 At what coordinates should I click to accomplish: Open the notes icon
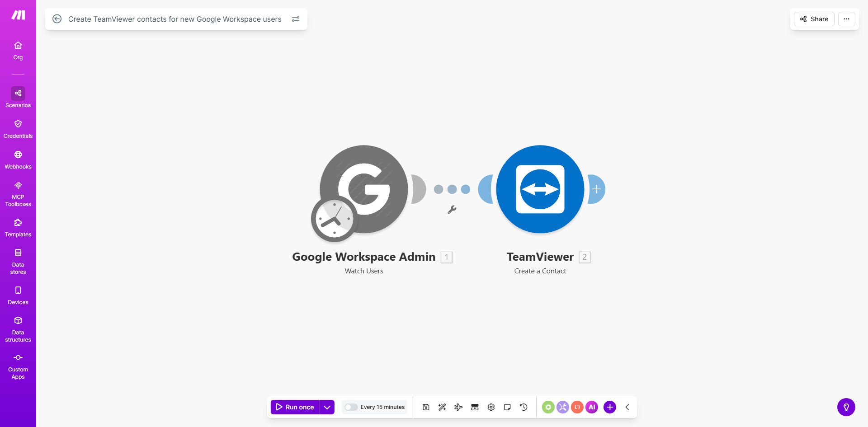pyautogui.click(x=507, y=407)
